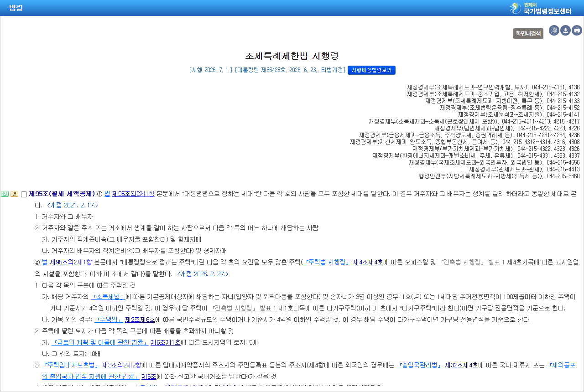This screenshot has height=392, width=584.
Task: Click the 법령 label in the header bar
Action: click(16, 8)
